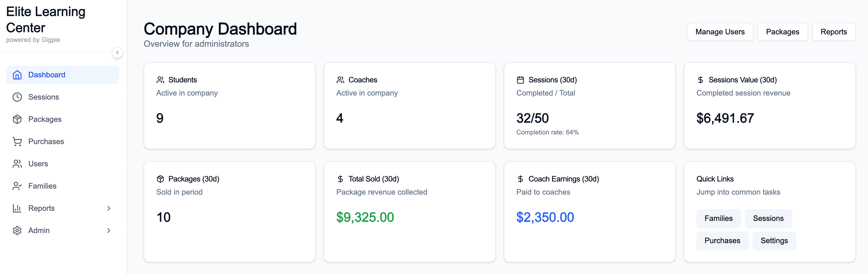Select the Dashboard home icon in sidebar

(17, 75)
